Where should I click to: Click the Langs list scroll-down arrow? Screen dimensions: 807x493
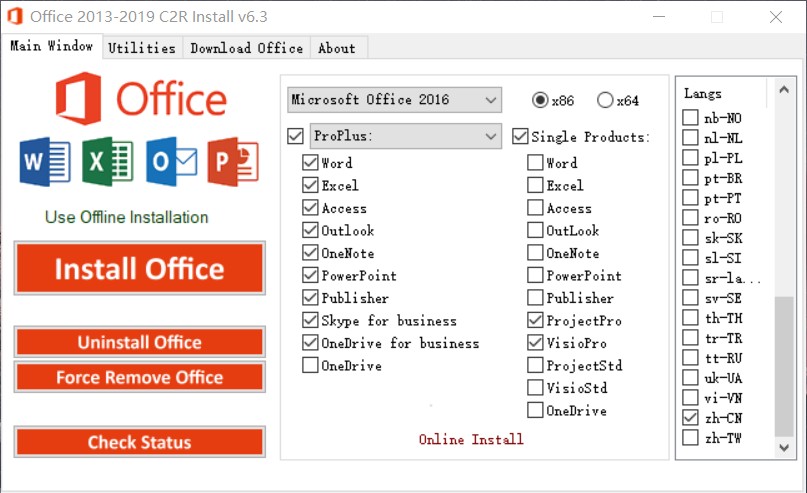tap(784, 448)
